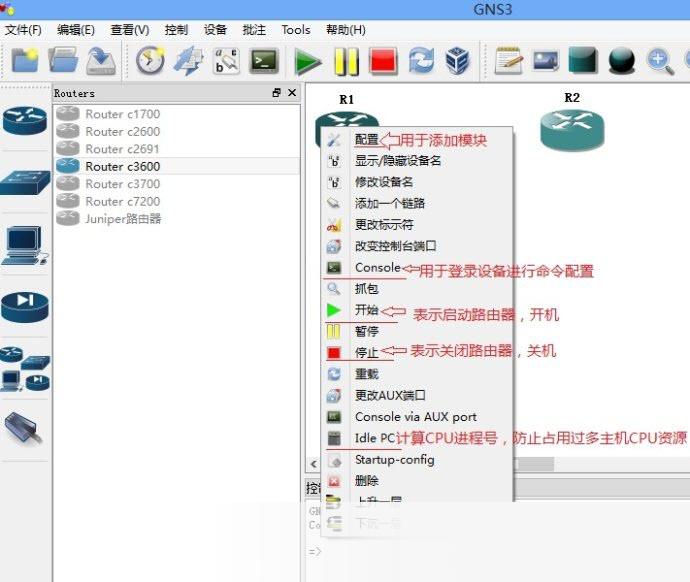Browse switches category in device sidebar
The image size is (690, 582).
(25, 183)
